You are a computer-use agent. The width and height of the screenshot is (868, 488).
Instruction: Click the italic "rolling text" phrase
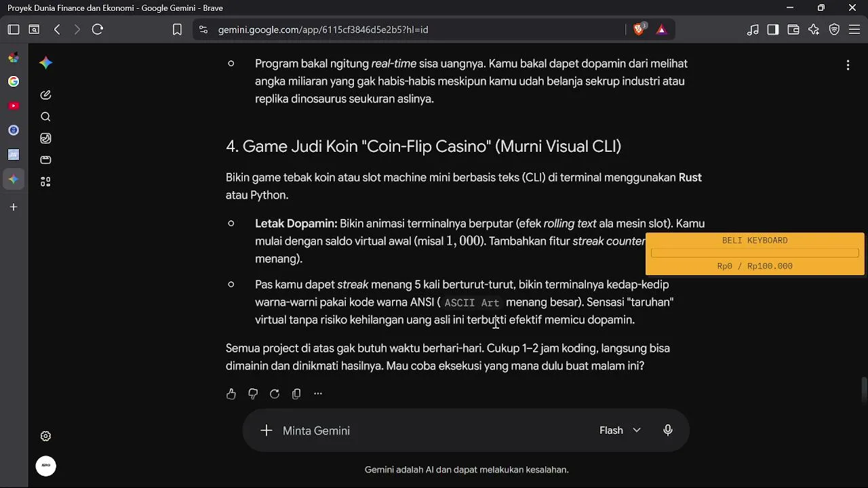(570, 224)
